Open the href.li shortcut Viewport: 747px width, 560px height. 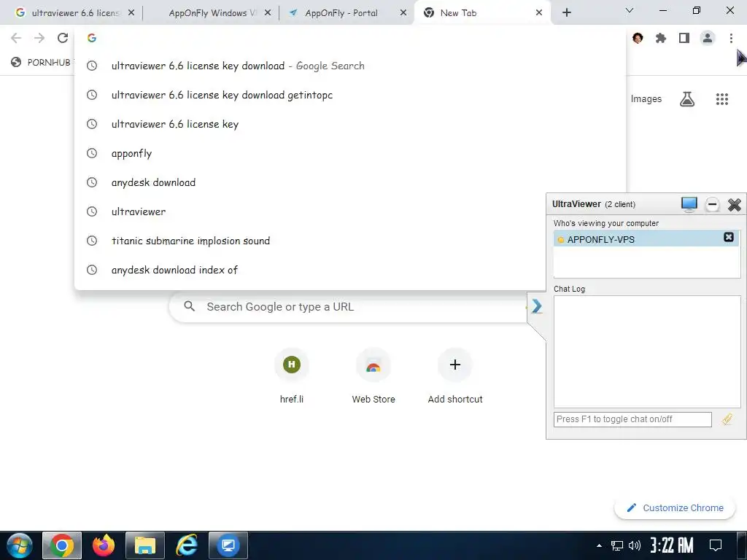pyautogui.click(x=292, y=376)
